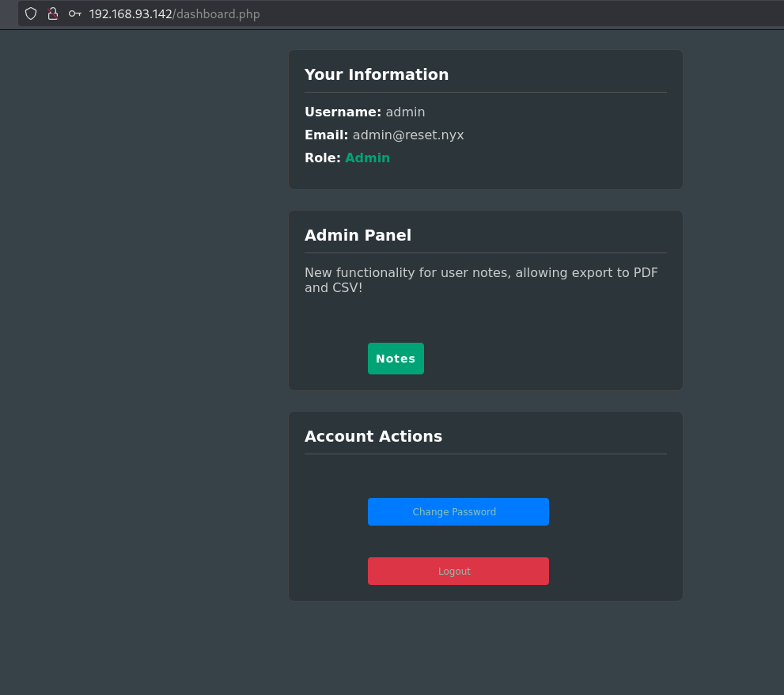The width and height of the screenshot is (784, 695).
Task: Click the empty address bar area right of URL
Action: point(514,14)
